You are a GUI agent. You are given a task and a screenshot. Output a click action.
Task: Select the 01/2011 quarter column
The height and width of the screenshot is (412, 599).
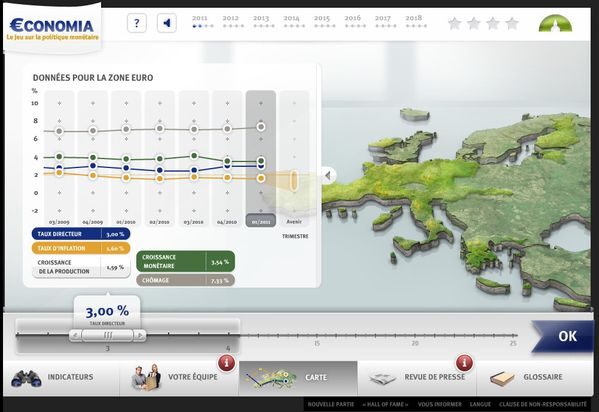click(261, 159)
